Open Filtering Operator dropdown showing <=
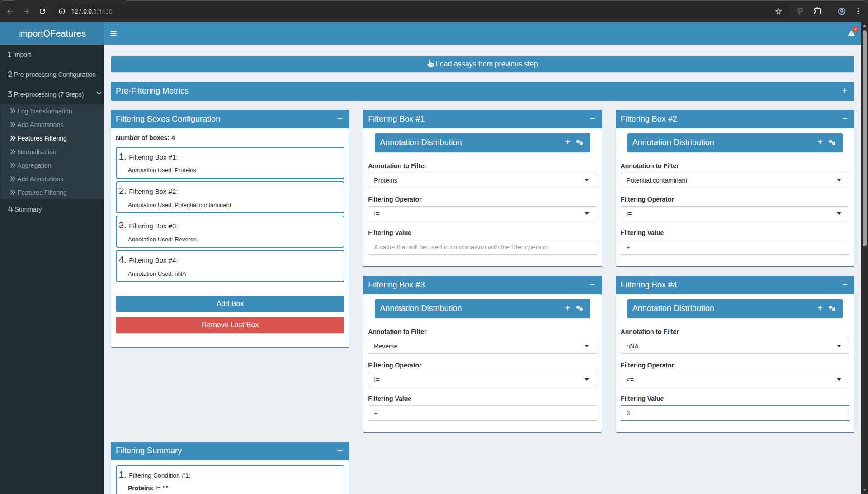 [x=735, y=380]
